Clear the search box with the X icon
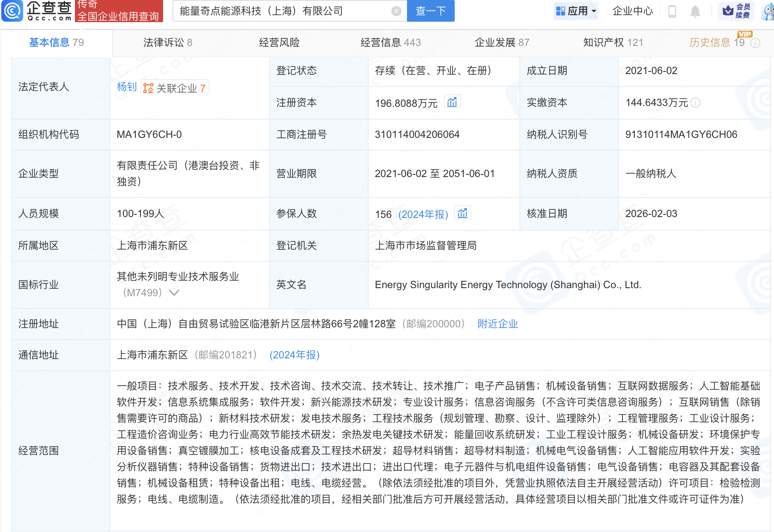 click(x=396, y=11)
